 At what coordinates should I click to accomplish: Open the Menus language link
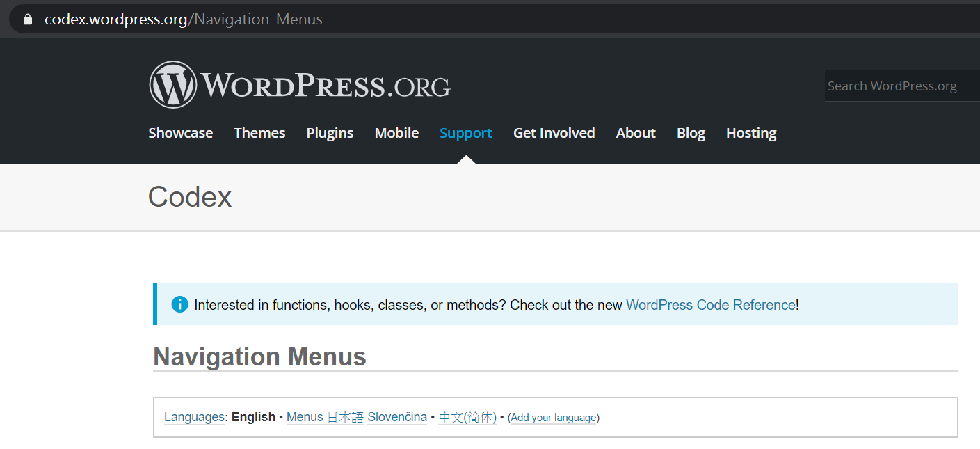[x=305, y=417]
